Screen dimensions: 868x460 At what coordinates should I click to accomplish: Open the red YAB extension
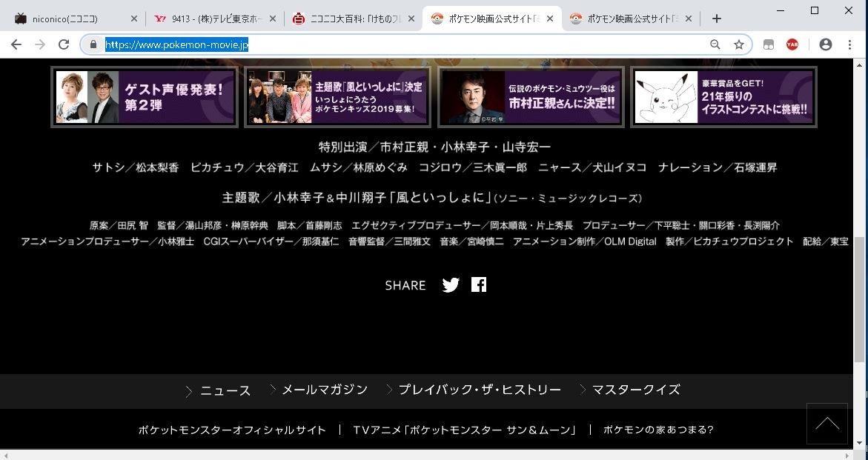792,44
